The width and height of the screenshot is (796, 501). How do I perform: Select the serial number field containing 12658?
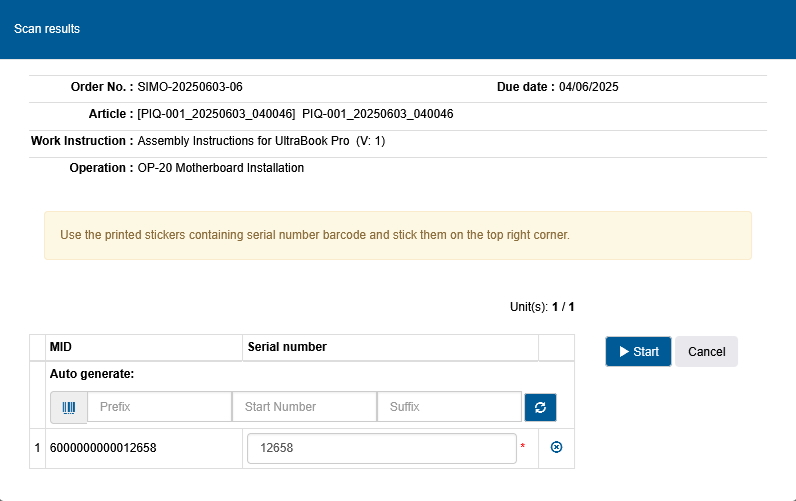(x=382, y=448)
